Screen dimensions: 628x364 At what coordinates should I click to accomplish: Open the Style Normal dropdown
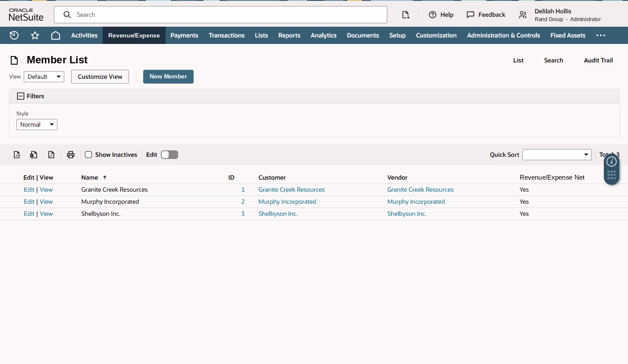point(37,124)
